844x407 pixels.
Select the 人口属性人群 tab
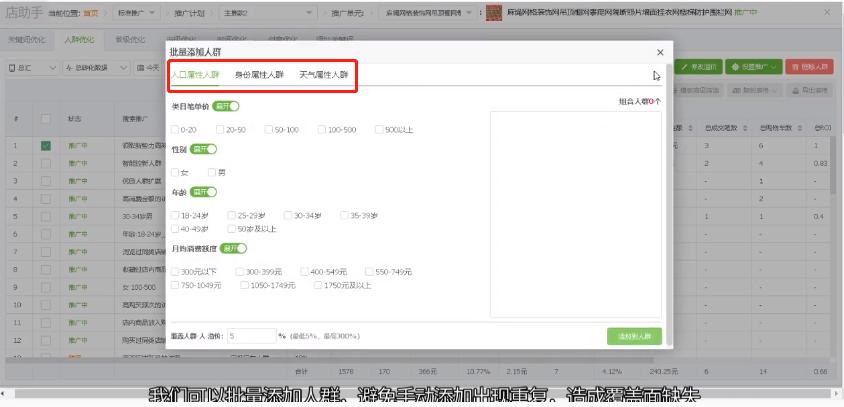195,75
